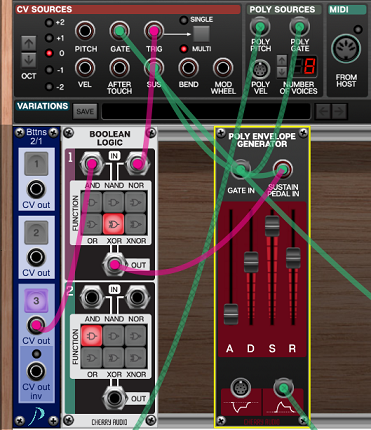Click the PITCH CV source jack
The width and height of the screenshot is (371, 430).
(85, 31)
